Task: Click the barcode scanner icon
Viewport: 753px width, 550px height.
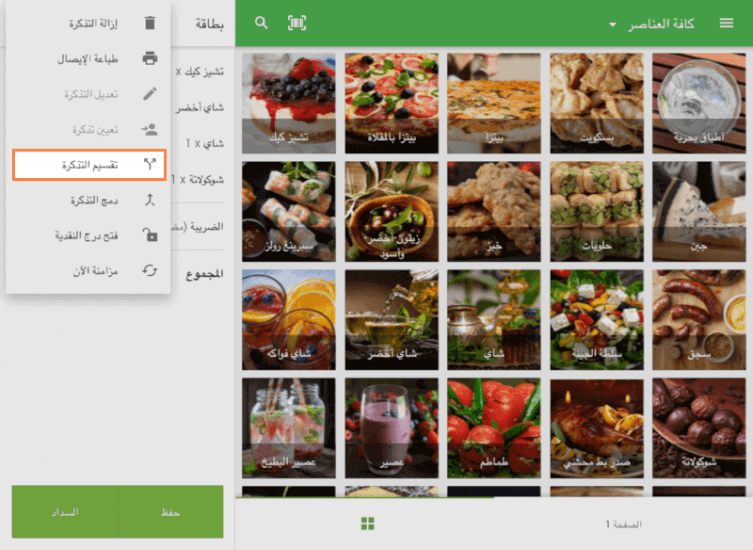Action: [x=297, y=23]
